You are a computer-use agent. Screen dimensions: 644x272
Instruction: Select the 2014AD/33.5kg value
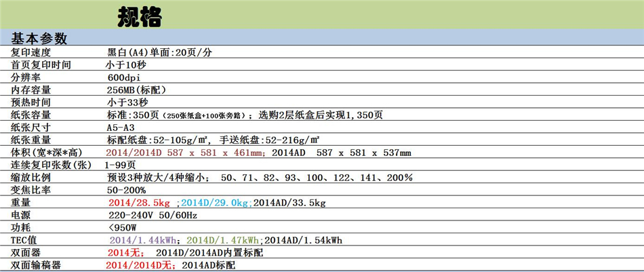[289, 203]
